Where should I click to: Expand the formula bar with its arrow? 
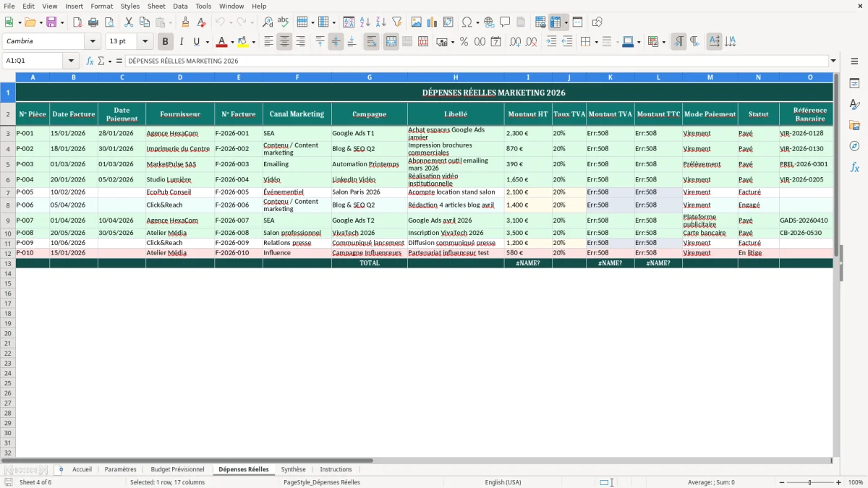click(833, 61)
